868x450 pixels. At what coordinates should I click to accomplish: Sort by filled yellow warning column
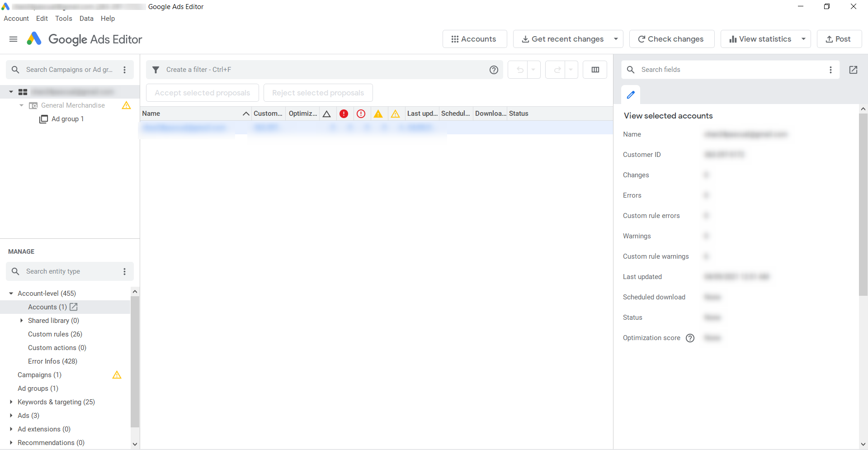pyautogui.click(x=378, y=114)
